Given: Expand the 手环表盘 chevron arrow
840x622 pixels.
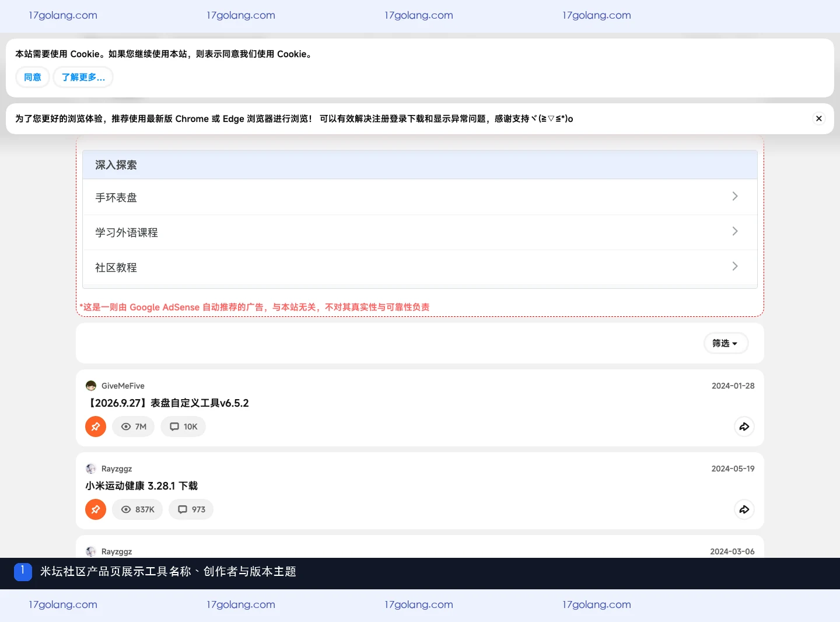Looking at the screenshot, I should [735, 196].
